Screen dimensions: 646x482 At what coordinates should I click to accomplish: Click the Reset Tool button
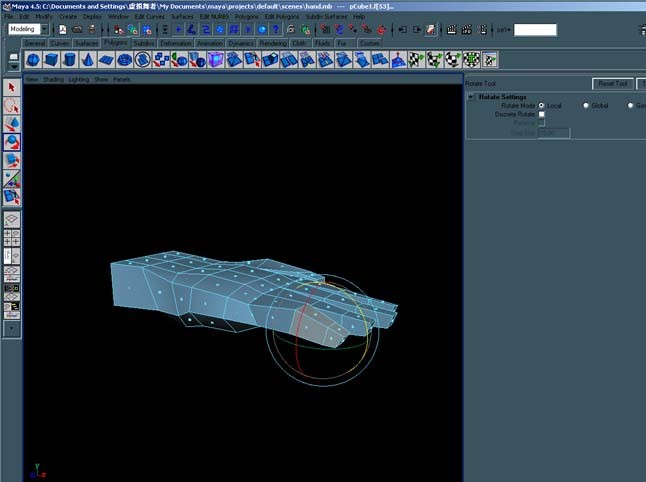coord(613,84)
